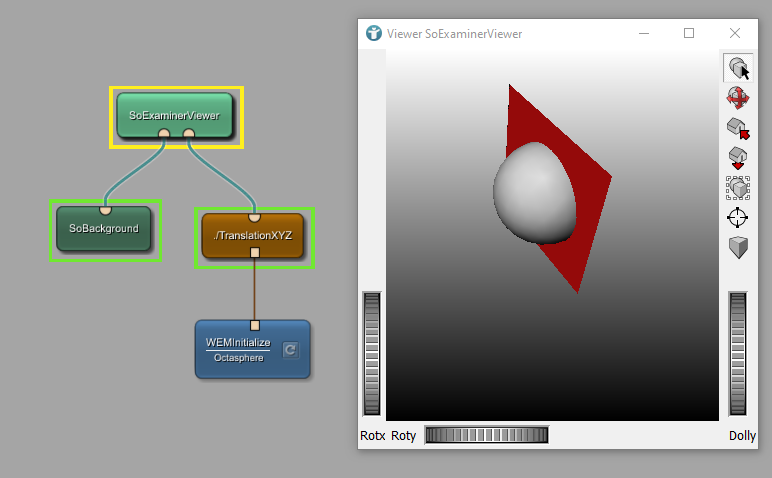This screenshot has width=772, height=478.
Task: Select the WEMInitialize Octasphere node
Action: click(240, 350)
